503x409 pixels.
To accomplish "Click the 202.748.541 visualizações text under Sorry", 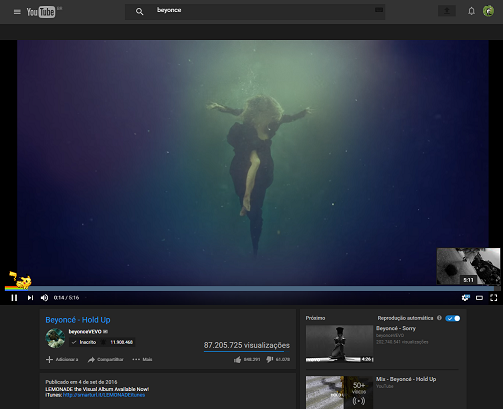I will pyautogui.click(x=402, y=342).
